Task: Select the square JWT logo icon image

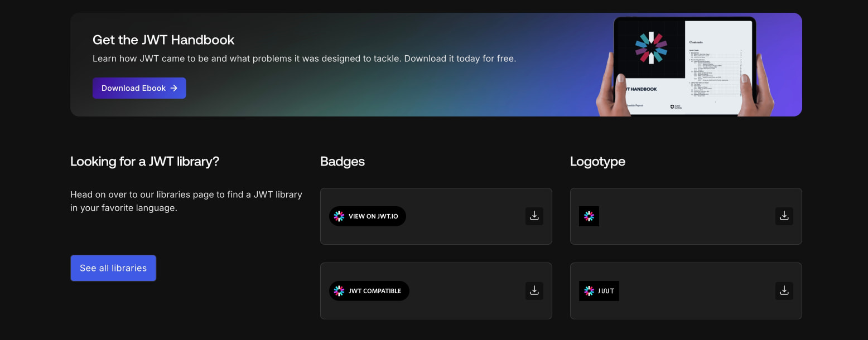Action: (589, 216)
